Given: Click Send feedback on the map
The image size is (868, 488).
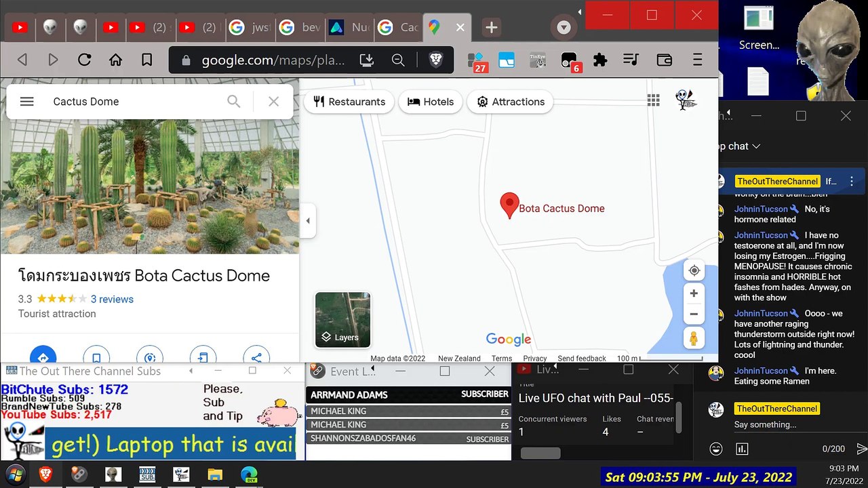Looking at the screenshot, I should (582, 359).
